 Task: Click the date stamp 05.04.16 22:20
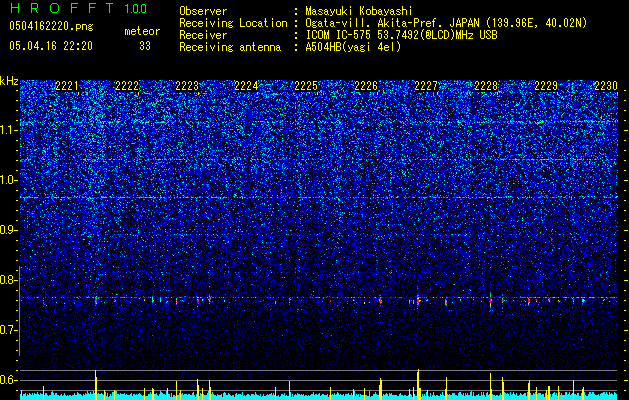pos(51,46)
